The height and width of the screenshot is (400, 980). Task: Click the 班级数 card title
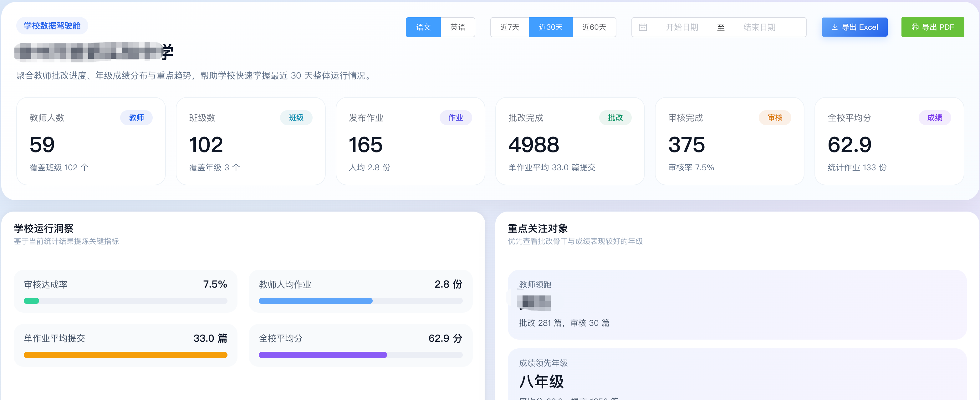tap(202, 118)
